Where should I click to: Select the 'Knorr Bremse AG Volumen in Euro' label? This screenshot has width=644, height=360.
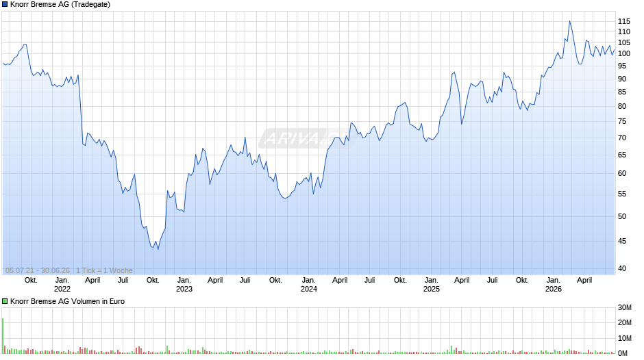point(67,301)
